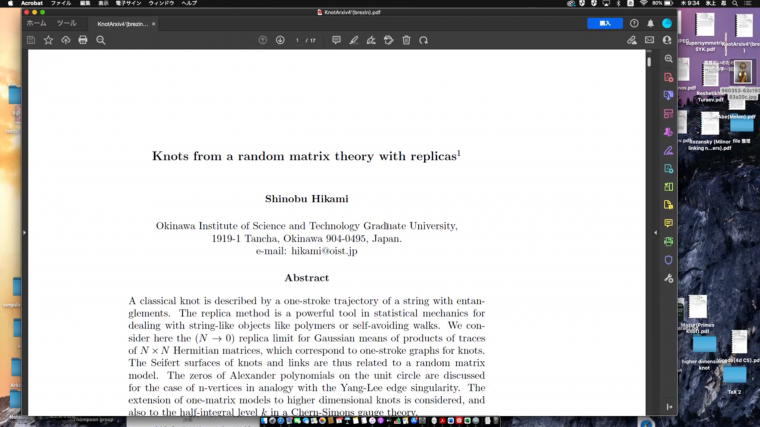This screenshot has width=760, height=427.
Task: Open the find text magnifier in the toolbar
Action: [x=101, y=40]
